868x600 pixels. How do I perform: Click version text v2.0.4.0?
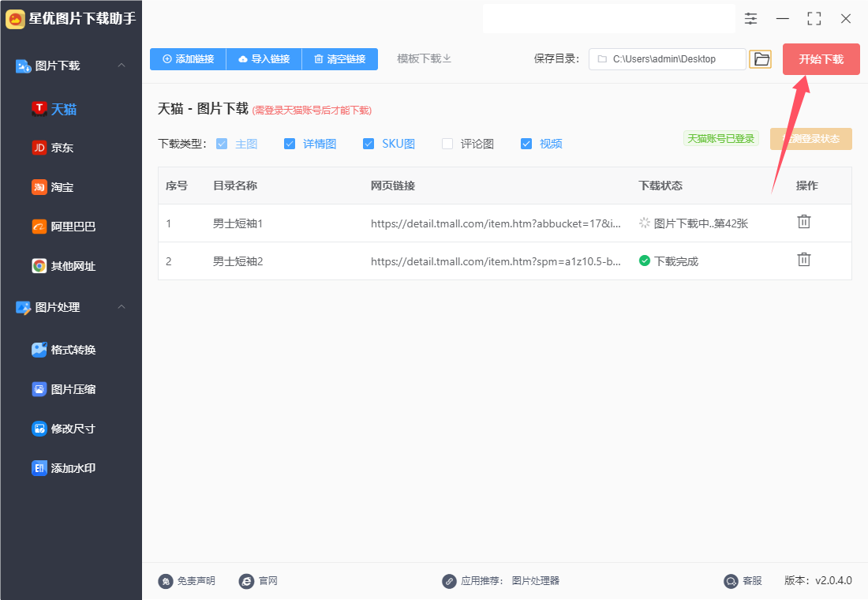pos(833,580)
